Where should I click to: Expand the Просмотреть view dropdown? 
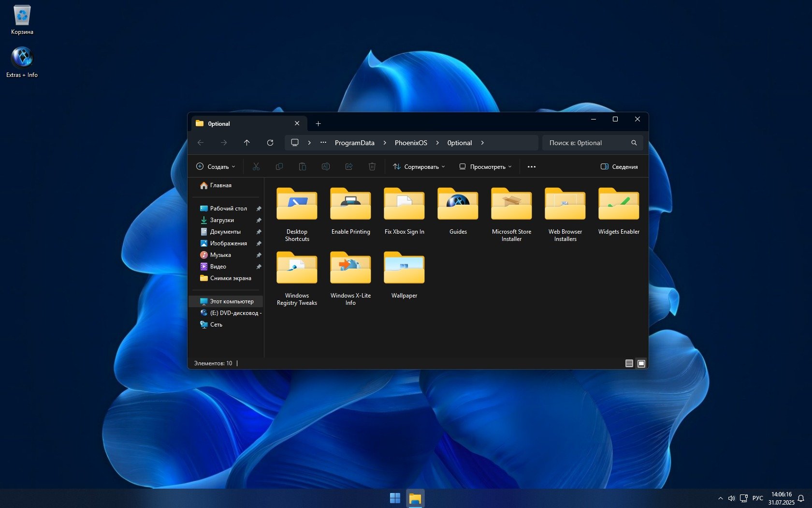tap(485, 167)
